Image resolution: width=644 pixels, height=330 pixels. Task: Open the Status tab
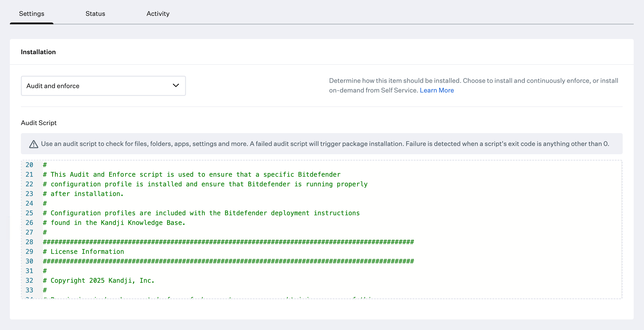95,14
